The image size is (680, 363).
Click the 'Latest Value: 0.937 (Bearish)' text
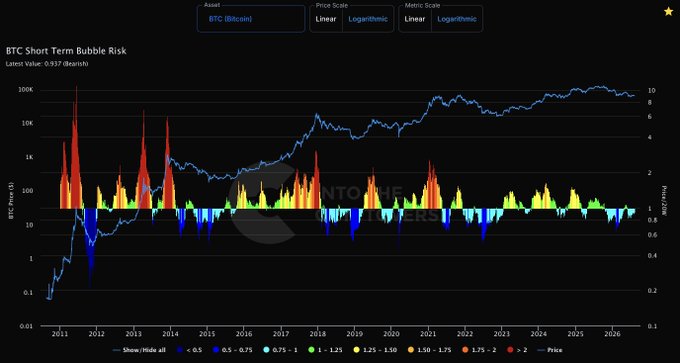(x=47, y=63)
